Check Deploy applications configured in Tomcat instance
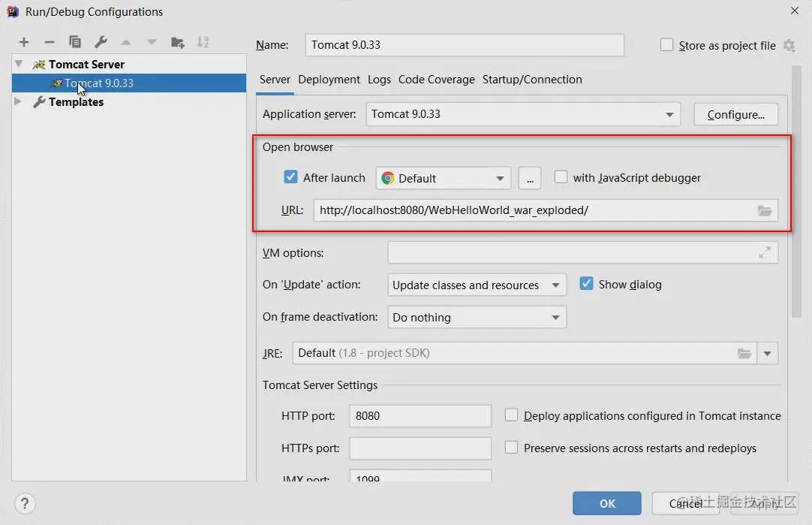The height and width of the screenshot is (525, 812). (x=511, y=415)
